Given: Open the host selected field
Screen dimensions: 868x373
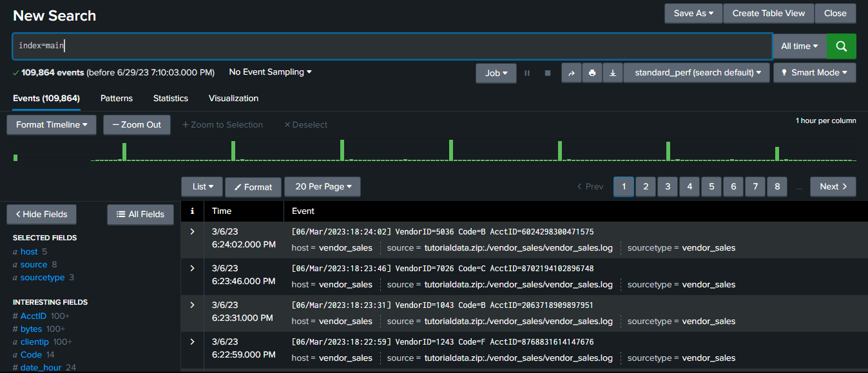Looking at the screenshot, I should point(29,252).
